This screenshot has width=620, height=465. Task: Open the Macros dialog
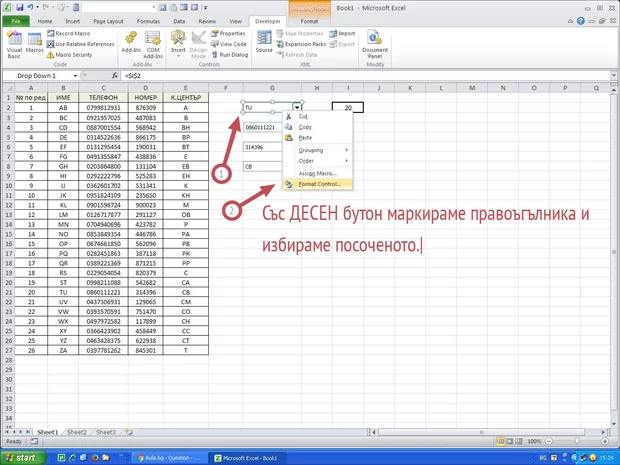34,43
